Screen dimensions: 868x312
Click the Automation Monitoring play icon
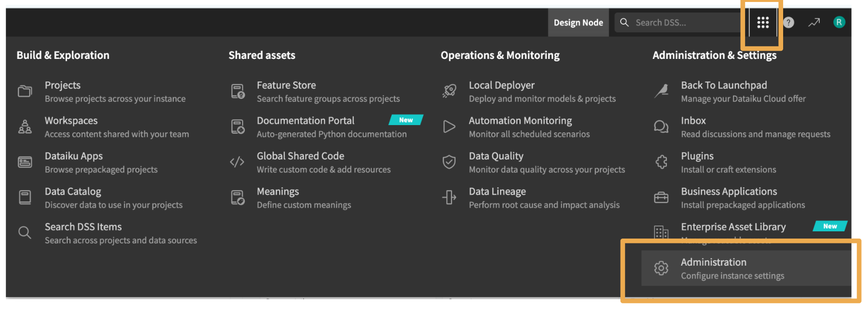click(449, 127)
